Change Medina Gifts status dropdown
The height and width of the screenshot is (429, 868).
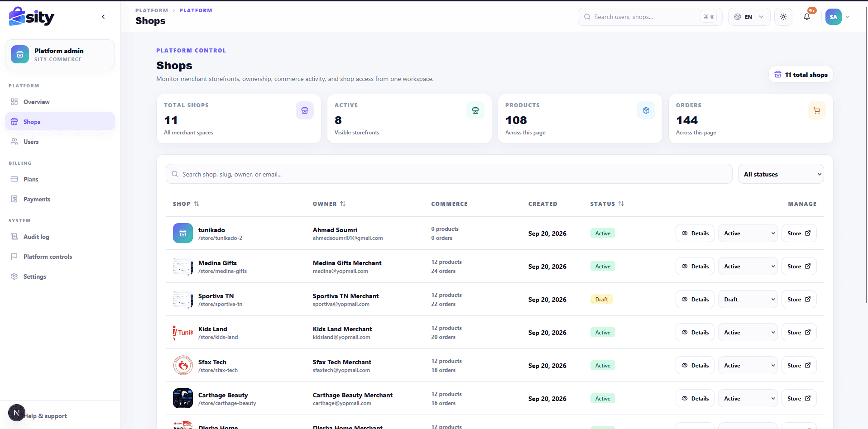tap(748, 266)
